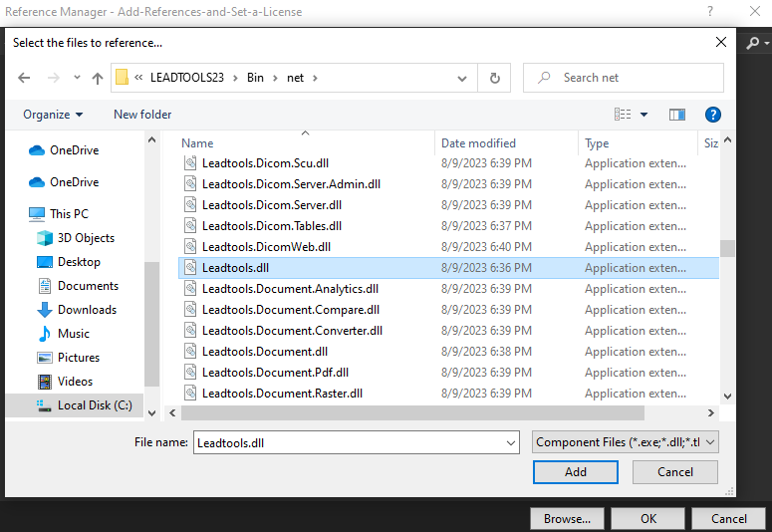
Task: Expand the chevron after Bin breadcrumb
Action: [x=275, y=78]
